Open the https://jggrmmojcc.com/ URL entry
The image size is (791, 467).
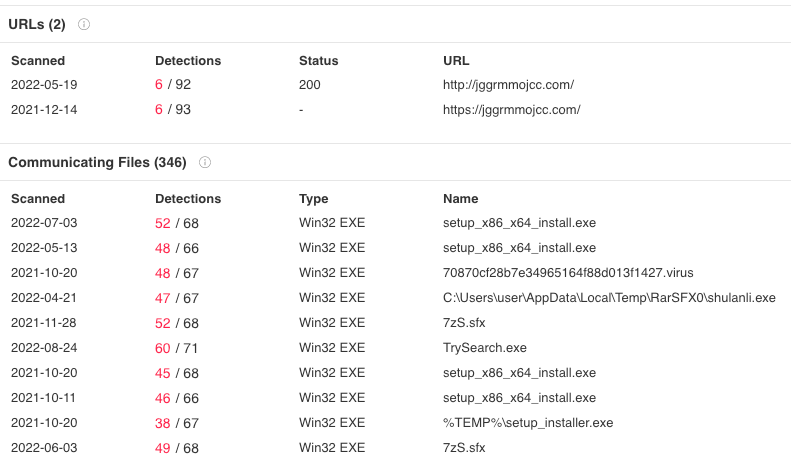click(511, 110)
